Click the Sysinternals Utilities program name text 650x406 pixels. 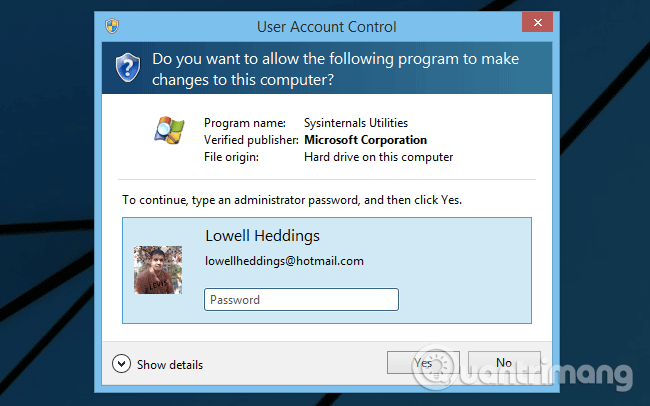(356, 123)
